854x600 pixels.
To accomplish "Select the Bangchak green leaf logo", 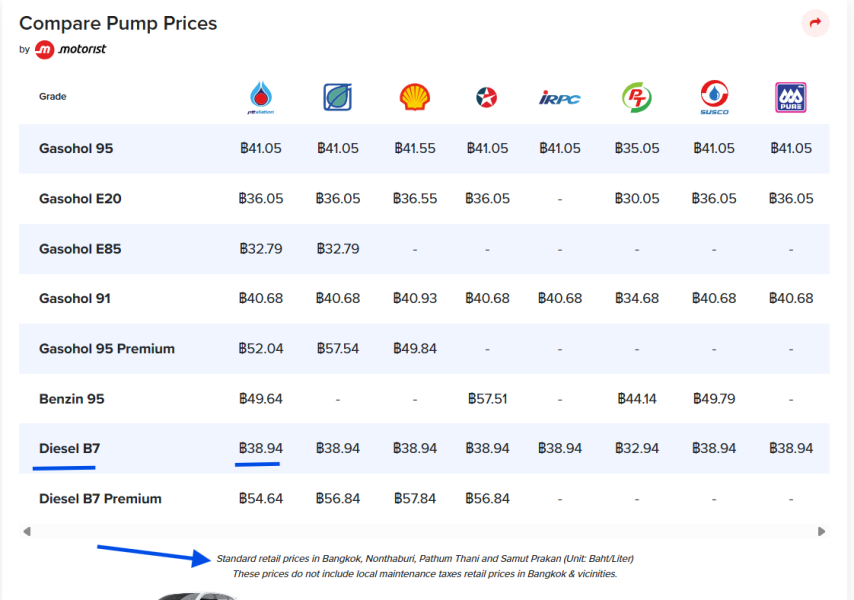I will tap(338, 97).
